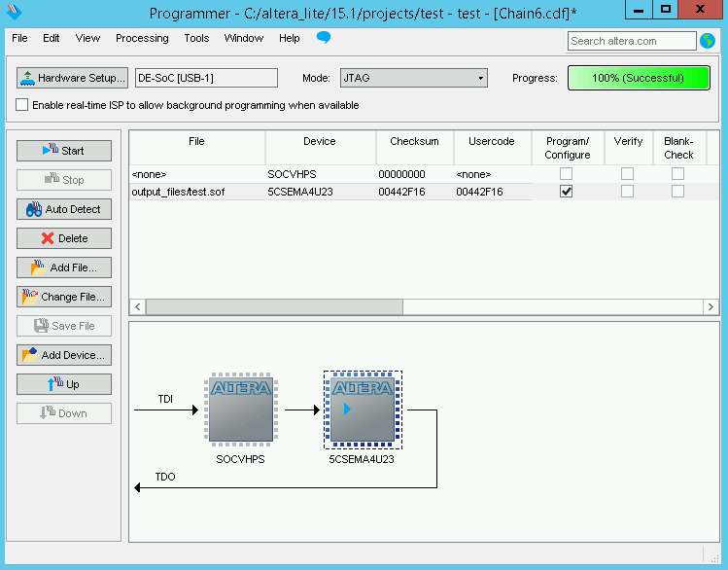Enable real-time ISP checkbox
Image resolution: width=728 pixels, height=570 pixels.
21,104
